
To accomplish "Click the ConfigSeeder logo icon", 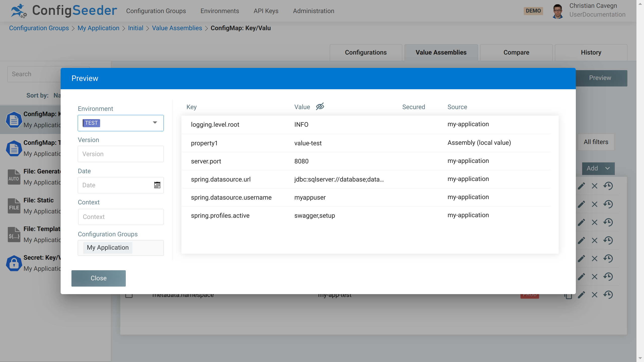I will pyautogui.click(x=19, y=11).
